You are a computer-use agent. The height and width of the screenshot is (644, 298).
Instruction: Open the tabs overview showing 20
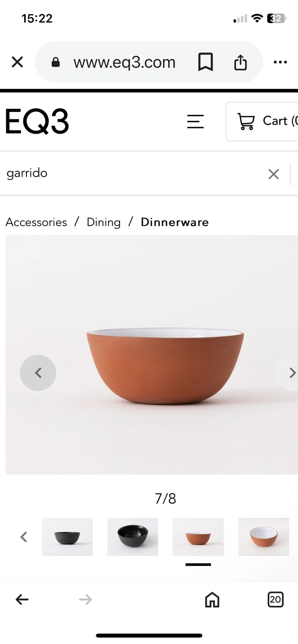click(x=276, y=600)
